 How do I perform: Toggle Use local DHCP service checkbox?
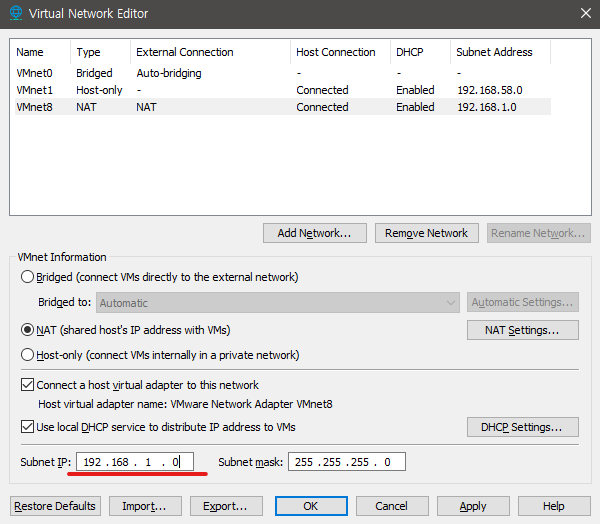(27, 426)
